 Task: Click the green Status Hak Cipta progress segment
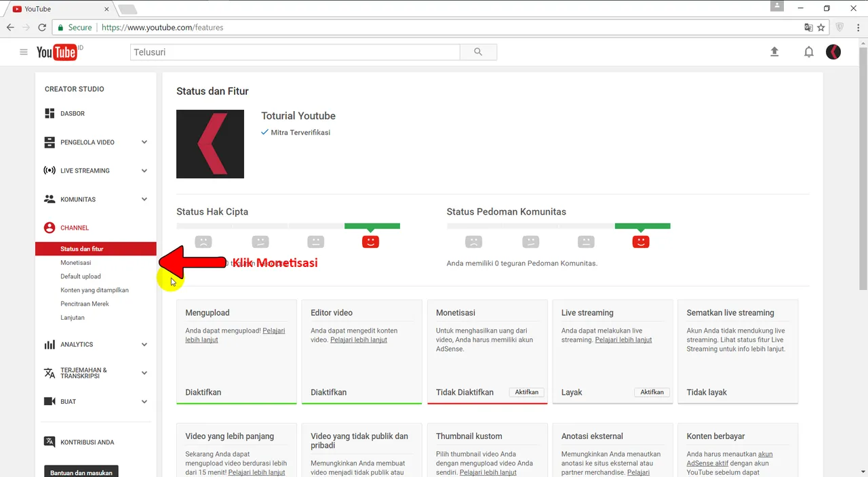pyautogui.click(x=372, y=226)
